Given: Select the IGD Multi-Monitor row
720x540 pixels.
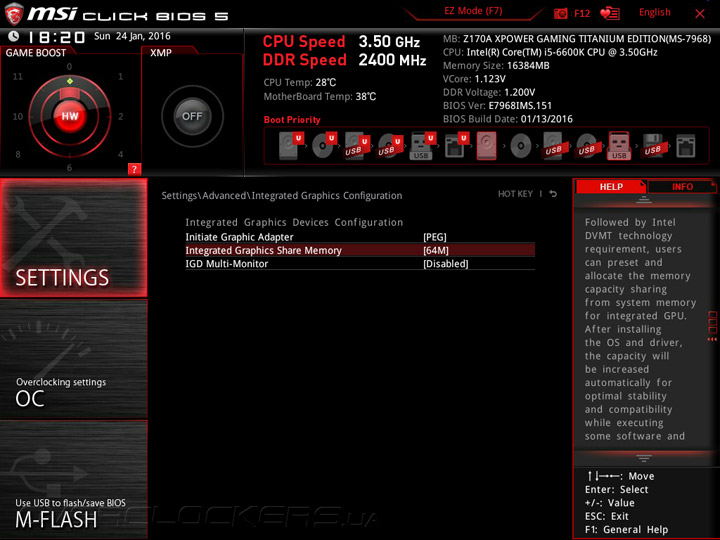Looking at the screenshot, I should (360, 264).
